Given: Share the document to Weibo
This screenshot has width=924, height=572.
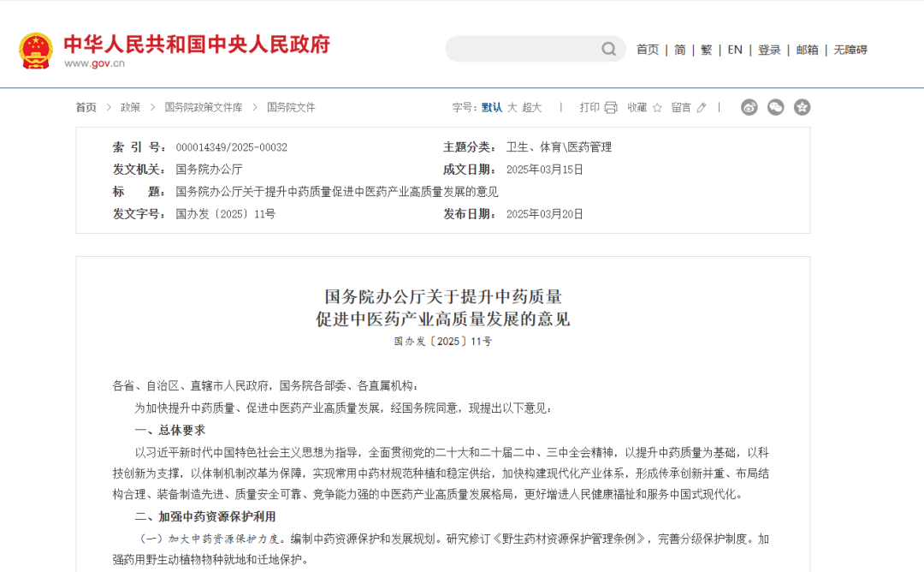Looking at the screenshot, I should pos(749,107).
